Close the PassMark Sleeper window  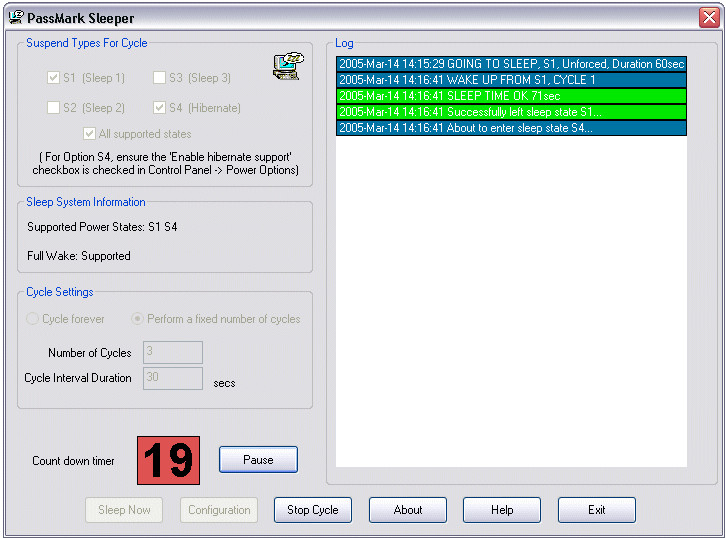(x=709, y=18)
